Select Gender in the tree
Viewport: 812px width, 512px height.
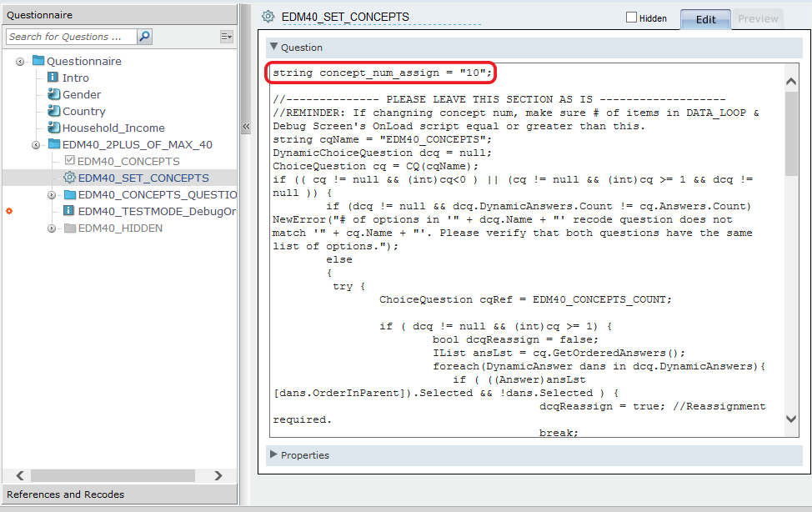[82, 94]
